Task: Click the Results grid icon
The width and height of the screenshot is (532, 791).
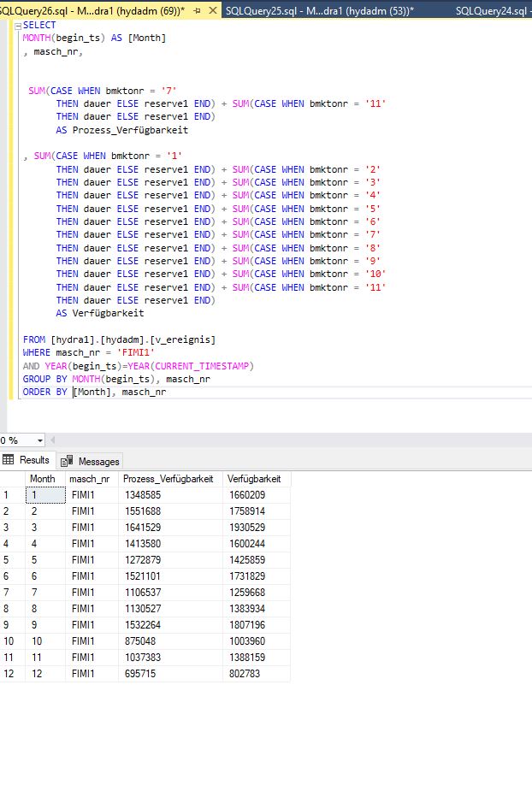Action: pyautogui.click(x=8, y=459)
